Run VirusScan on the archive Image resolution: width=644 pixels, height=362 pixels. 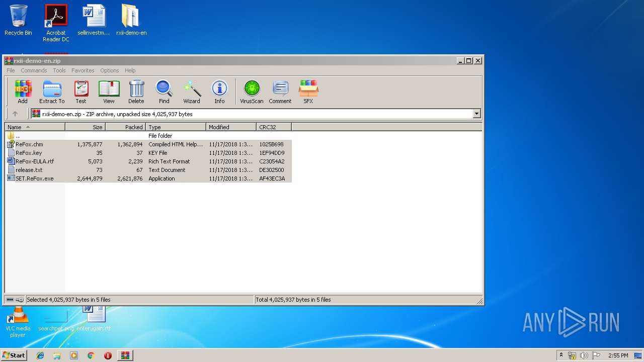pos(252,92)
